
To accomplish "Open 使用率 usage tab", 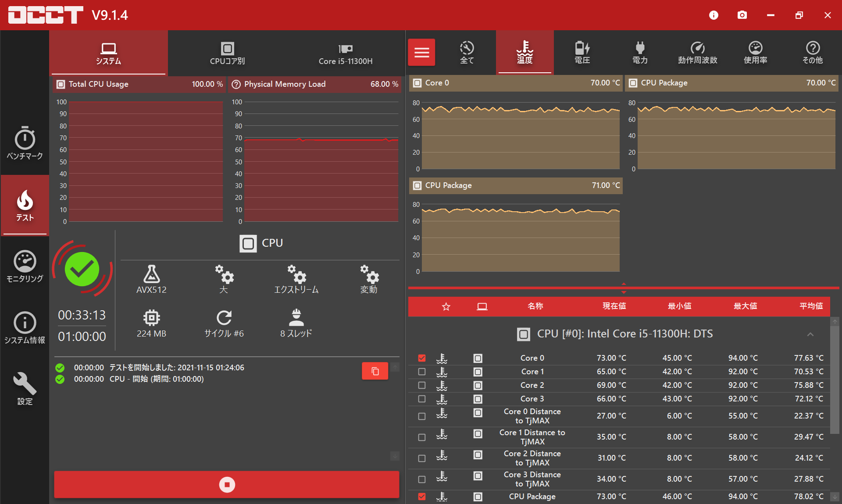I will (x=755, y=52).
